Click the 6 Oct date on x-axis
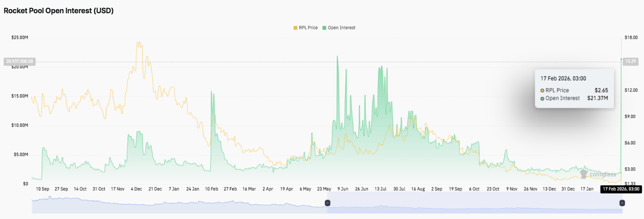 474,189
